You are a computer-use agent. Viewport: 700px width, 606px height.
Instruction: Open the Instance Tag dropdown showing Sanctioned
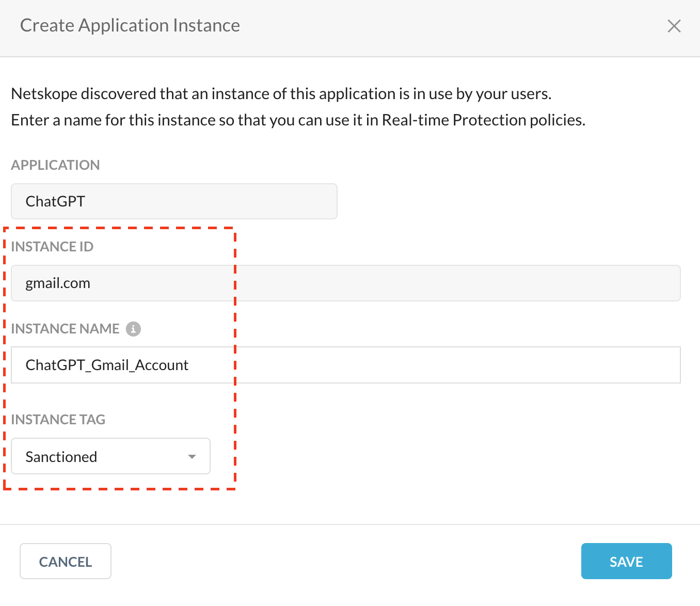pyautogui.click(x=111, y=456)
